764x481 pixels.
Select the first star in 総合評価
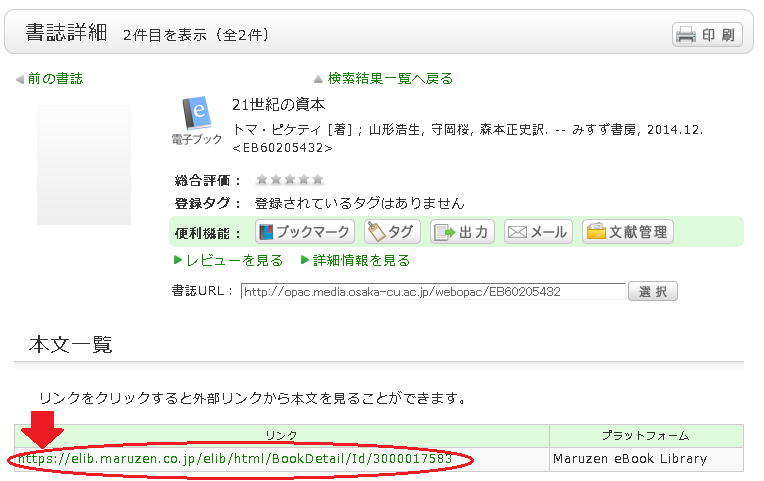(x=262, y=180)
